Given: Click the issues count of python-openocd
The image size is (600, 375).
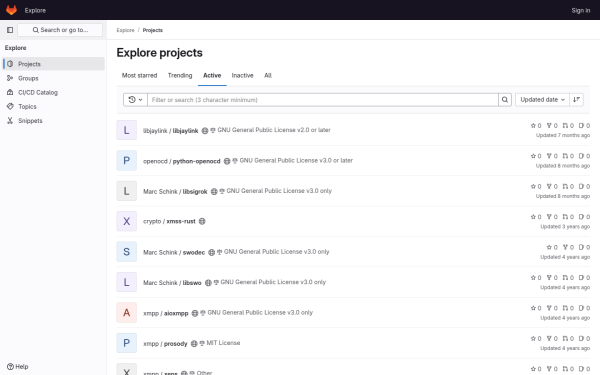Looking at the screenshot, I should click(x=584, y=156).
